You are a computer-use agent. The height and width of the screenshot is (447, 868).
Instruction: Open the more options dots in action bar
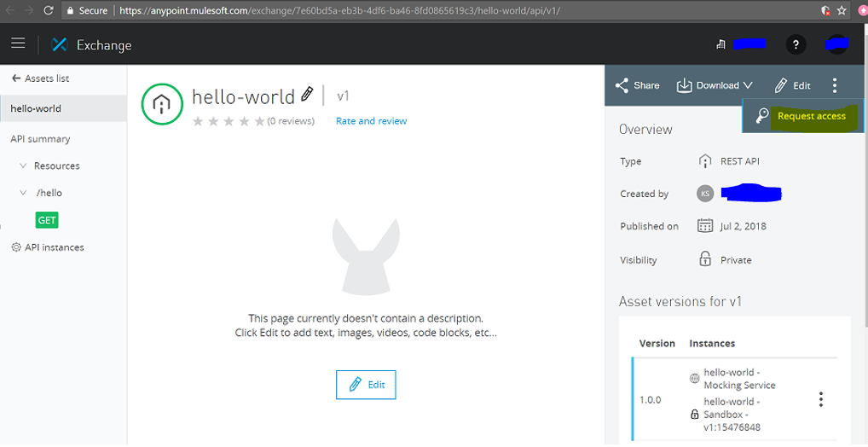coord(834,85)
